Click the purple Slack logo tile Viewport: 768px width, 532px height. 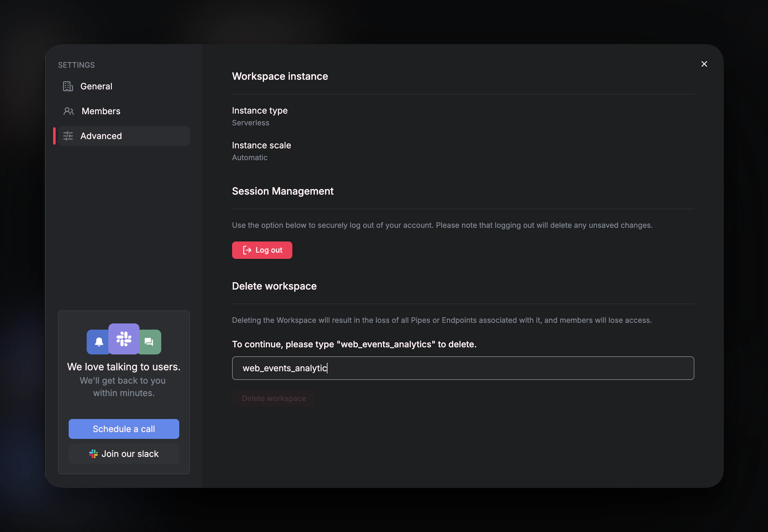click(124, 339)
